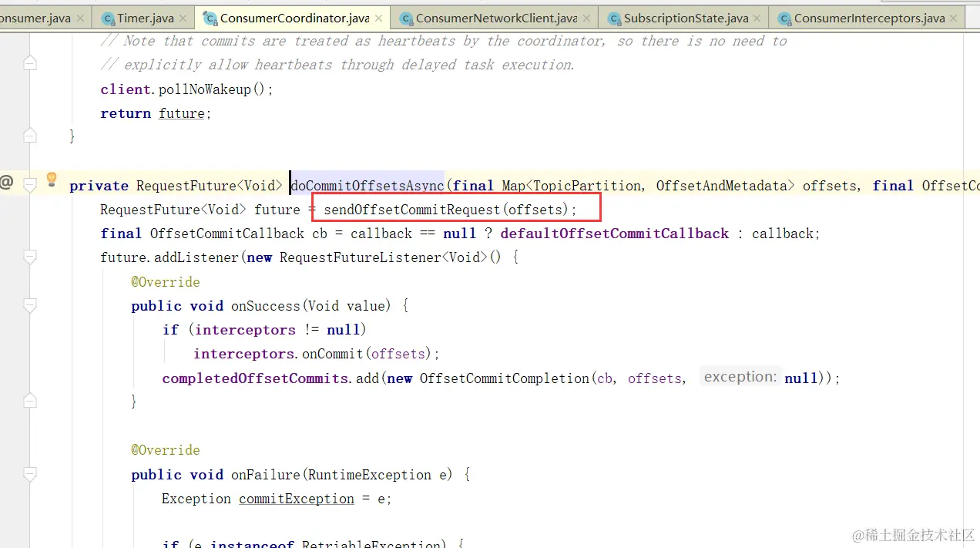
Task: Click the ConsumerNetworkClient.java class file icon
Action: click(x=405, y=18)
